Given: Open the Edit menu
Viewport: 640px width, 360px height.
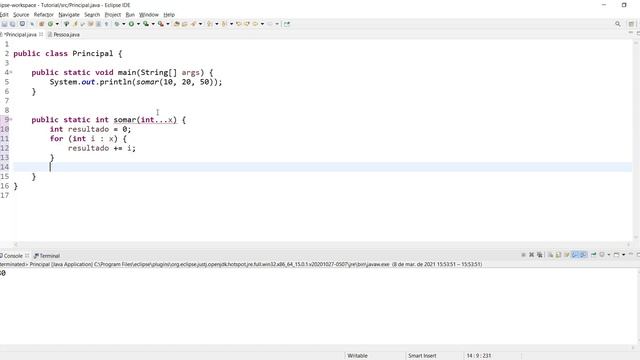Looking at the screenshot, I should point(4,14).
